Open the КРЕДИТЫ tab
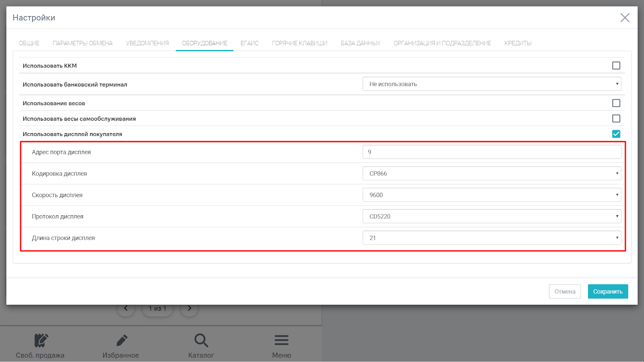Viewport: 644px width, 362px height. [x=518, y=43]
